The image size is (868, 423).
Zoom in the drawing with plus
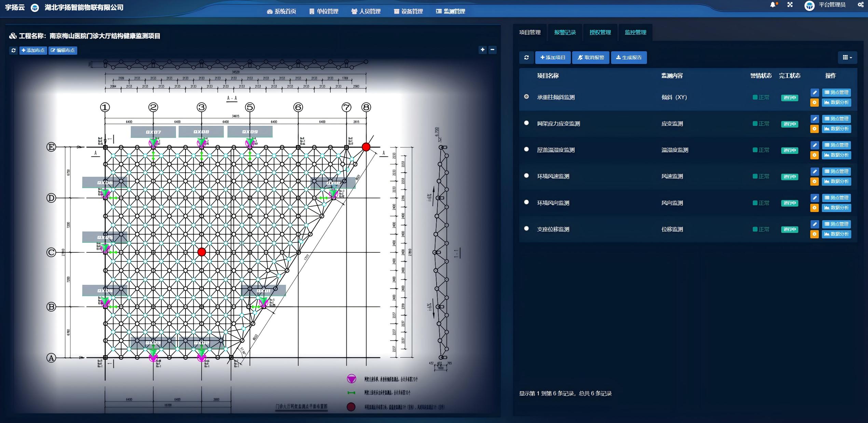coord(482,50)
